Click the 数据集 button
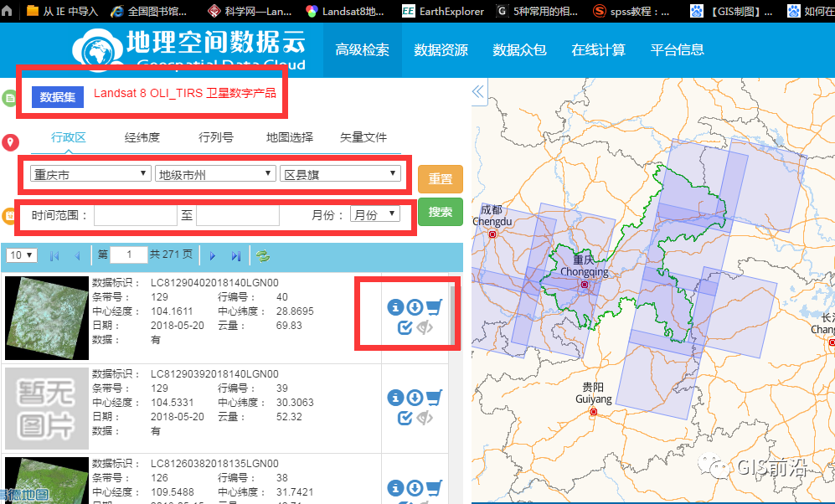This screenshot has height=504, width=835. [58, 97]
